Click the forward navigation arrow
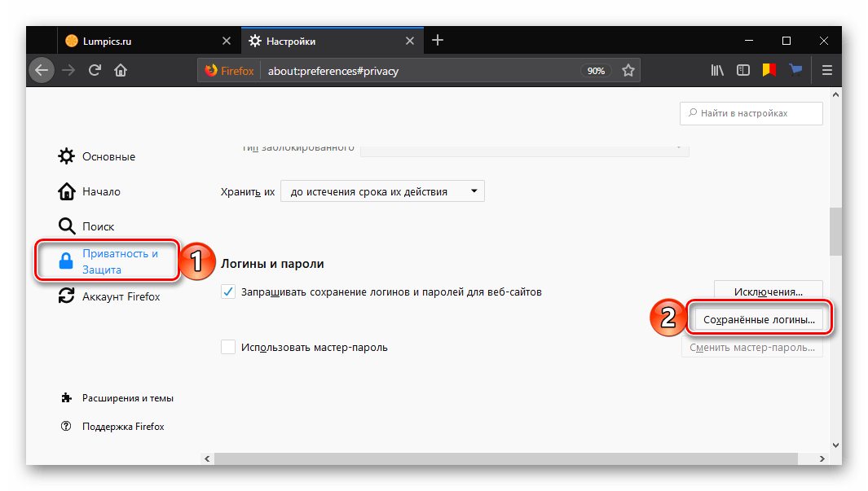Screen dimensions: 868x491 point(68,70)
